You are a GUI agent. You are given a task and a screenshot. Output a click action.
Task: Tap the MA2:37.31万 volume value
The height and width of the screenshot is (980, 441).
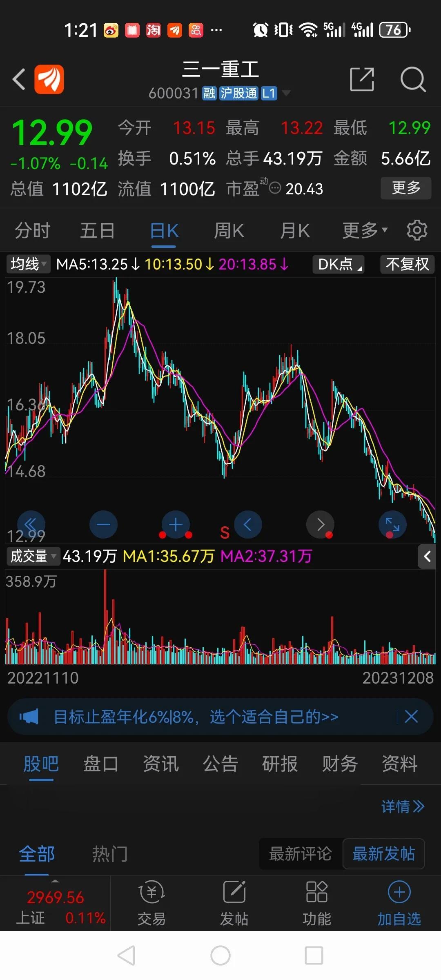pos(266,556)
